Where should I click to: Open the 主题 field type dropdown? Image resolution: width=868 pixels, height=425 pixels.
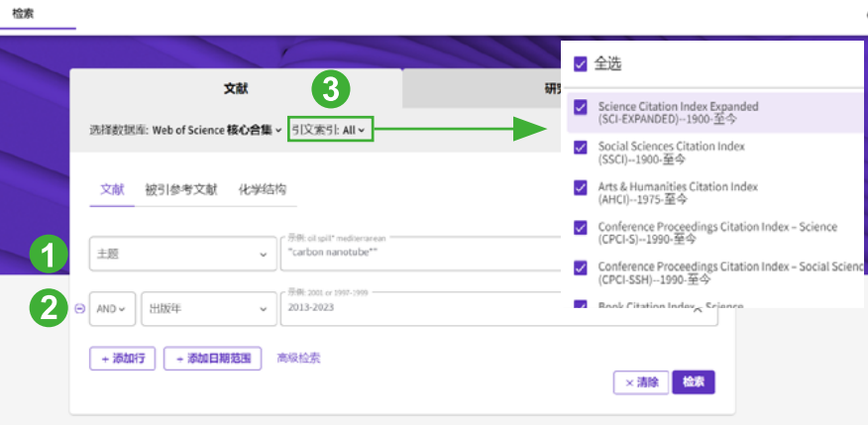click(x=182, y=254)
